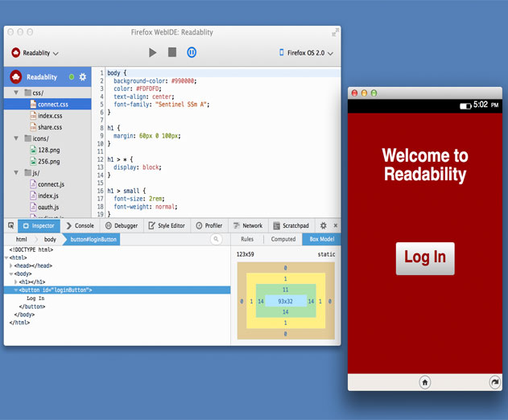The width and height of the screenshot is (508, 420).
Task: Open the Readablity project dropdown
Action: [35, 53]
